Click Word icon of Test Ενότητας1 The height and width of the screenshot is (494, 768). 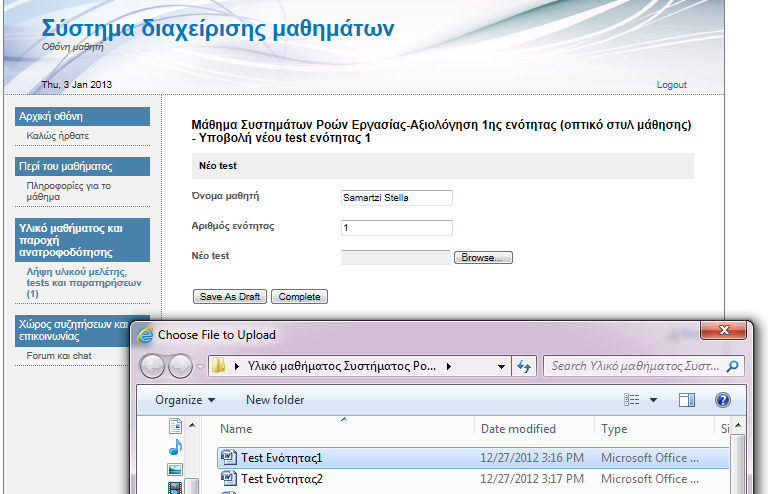coord(228,457)
